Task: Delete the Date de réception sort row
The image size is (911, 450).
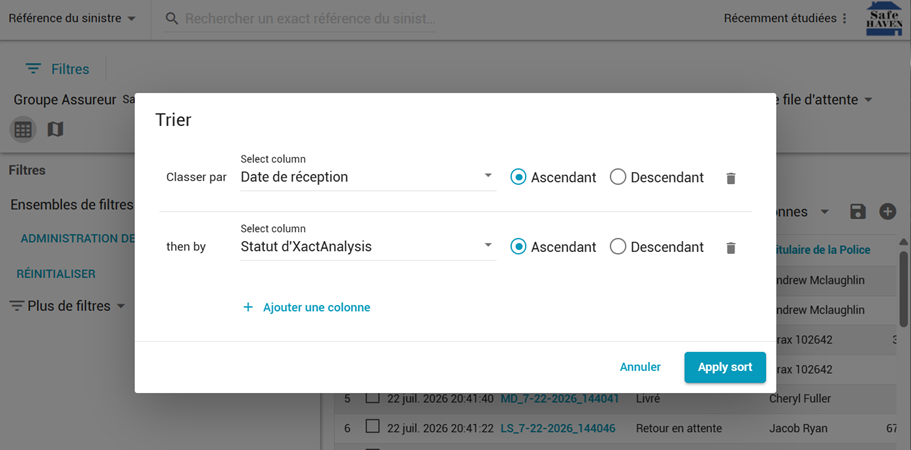Action: point(731,178)
